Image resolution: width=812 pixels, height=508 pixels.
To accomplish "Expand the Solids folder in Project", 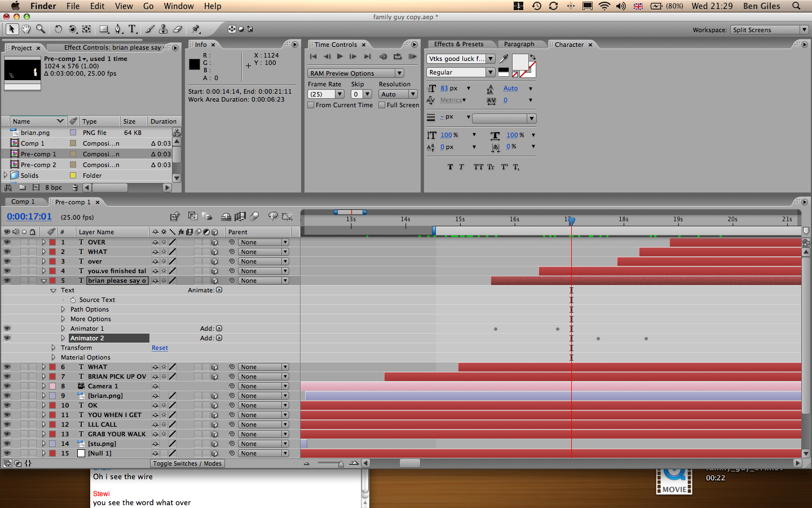I will (6, 175).
